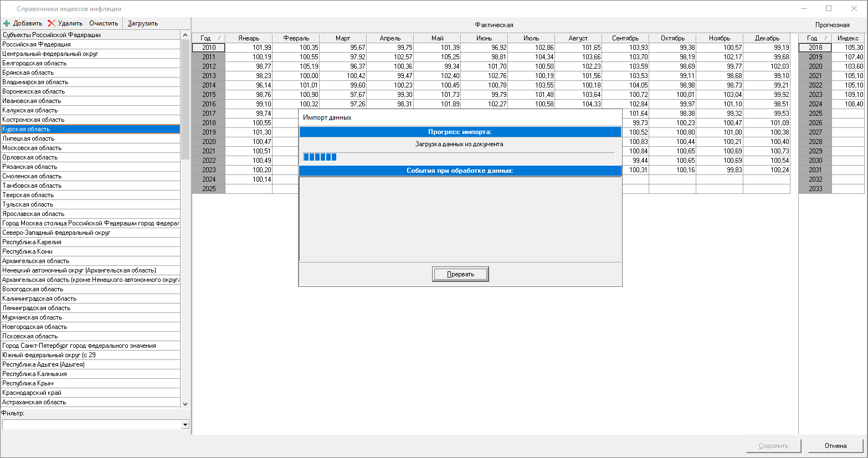Click the green plus Add icon
This screenshot has height=458, width=868.
coord(7,23)
